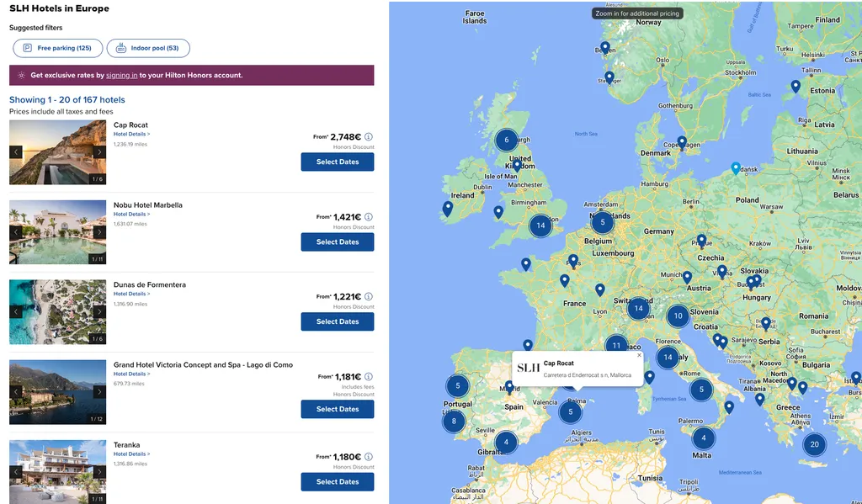
Task: Select Dates for Nobu Hotel Marbella
Action: (338, 241)
